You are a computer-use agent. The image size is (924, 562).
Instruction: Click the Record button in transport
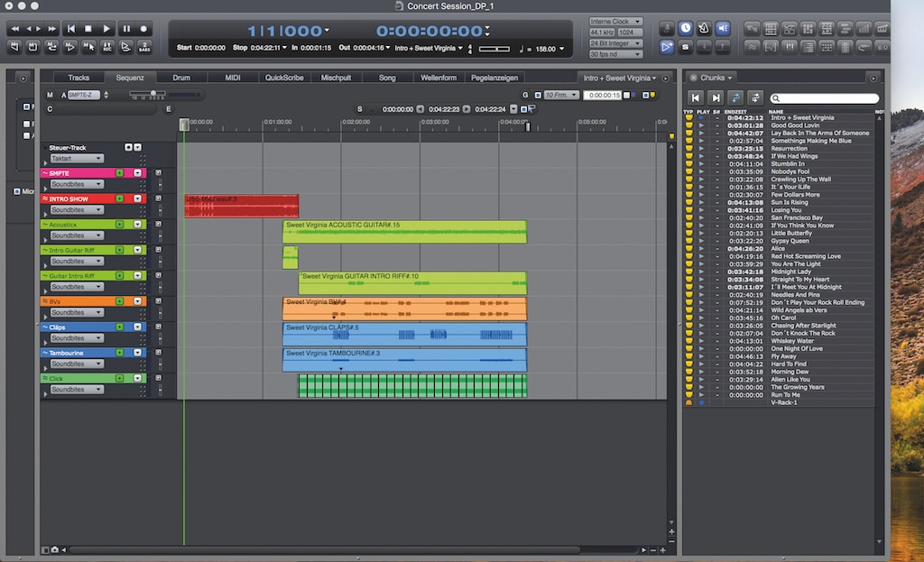(x=143, y=29)
